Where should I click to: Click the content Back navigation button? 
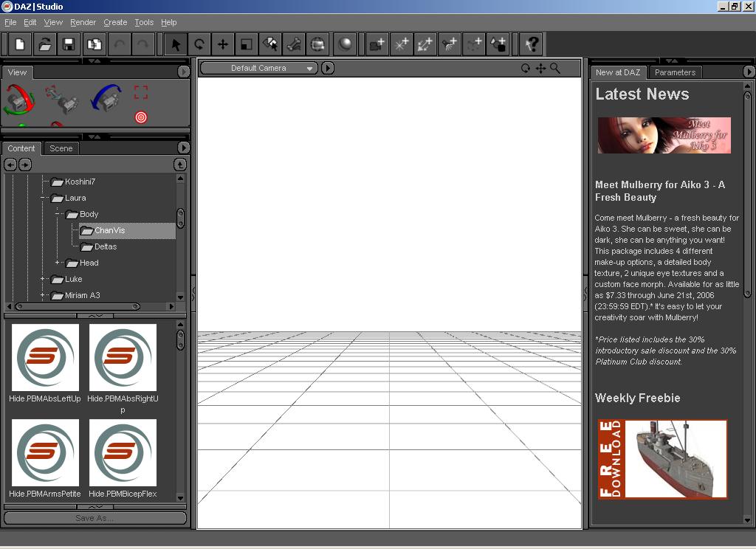click(10, 165)
